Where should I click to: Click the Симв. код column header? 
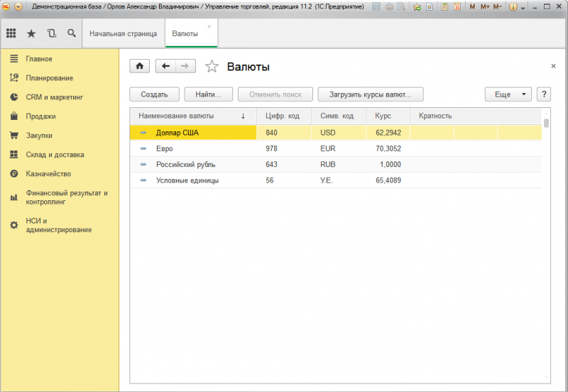coord(339,116)
